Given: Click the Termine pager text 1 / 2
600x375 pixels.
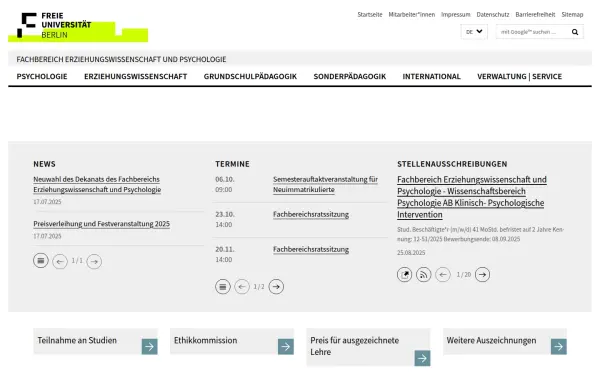Looking at the screenshot, I should [x=259, y=287].
